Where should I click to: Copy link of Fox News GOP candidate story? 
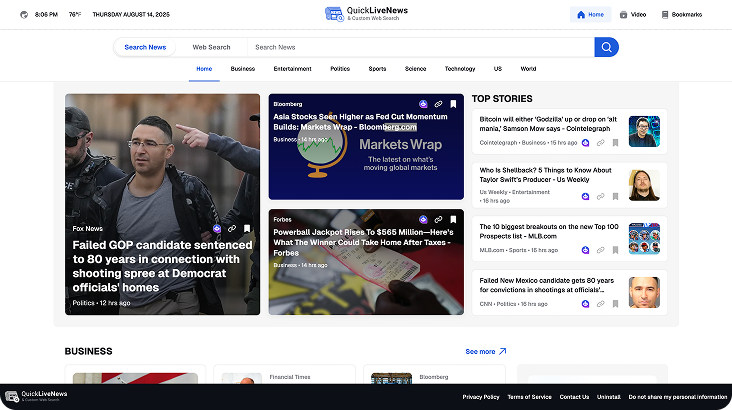pos(232,228)
